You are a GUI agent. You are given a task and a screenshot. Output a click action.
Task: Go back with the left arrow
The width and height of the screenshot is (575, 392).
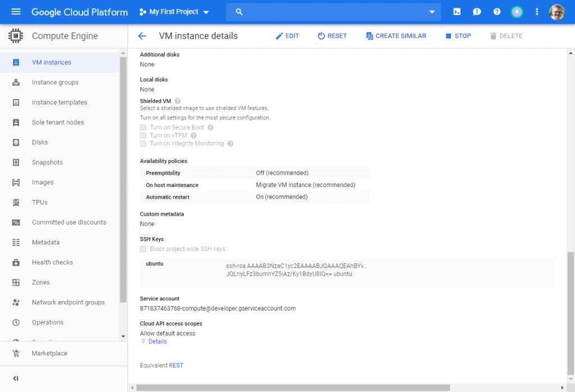point(142,36)
